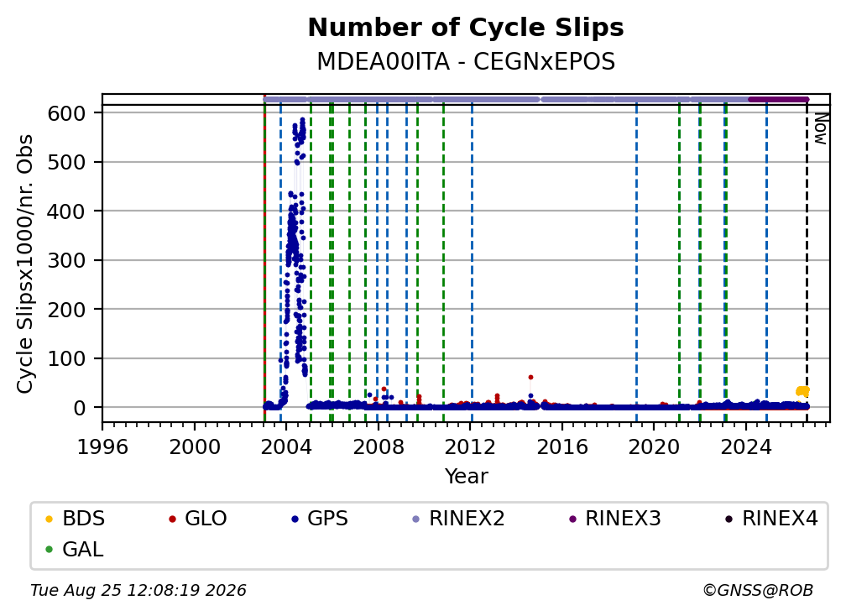Click the GLO legend entry
Viewport: 846px width, 616px height.
click(x=197, y=519)
